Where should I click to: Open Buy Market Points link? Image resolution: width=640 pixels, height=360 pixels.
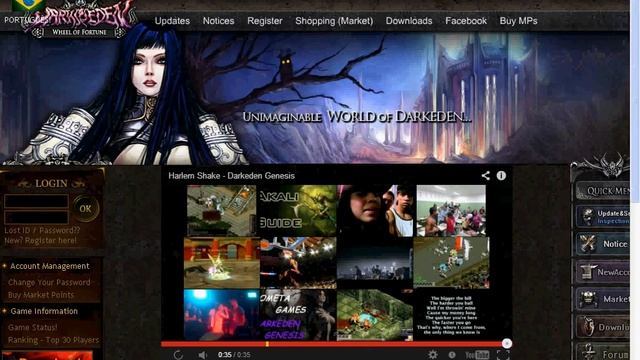[41, 295]
